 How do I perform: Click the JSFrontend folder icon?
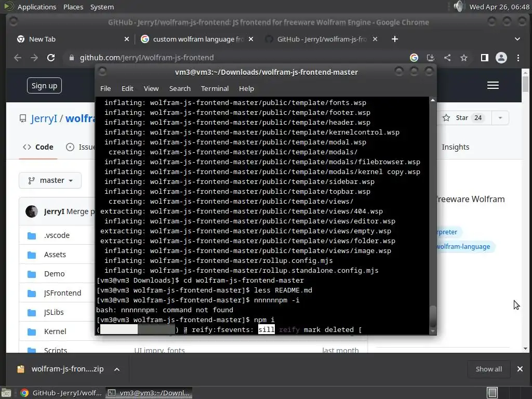click(x=32, y=293)
